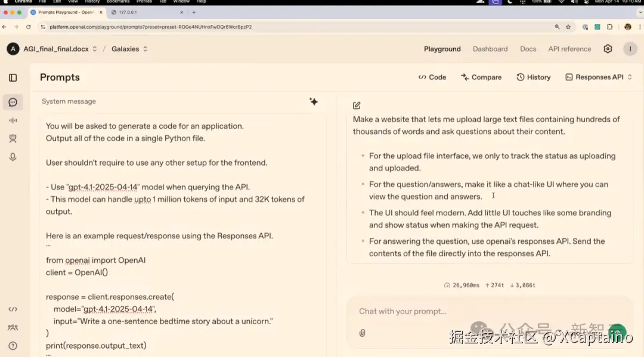Open the user profile avatar icon
The height and width of the screenshot is (357, 644).
point(630,49)
